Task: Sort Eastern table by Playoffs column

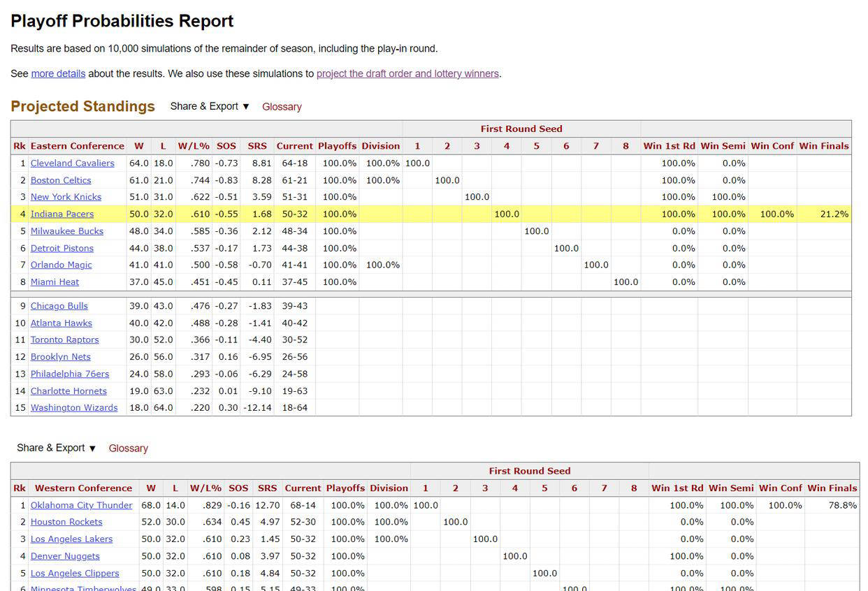Action: 338,146
